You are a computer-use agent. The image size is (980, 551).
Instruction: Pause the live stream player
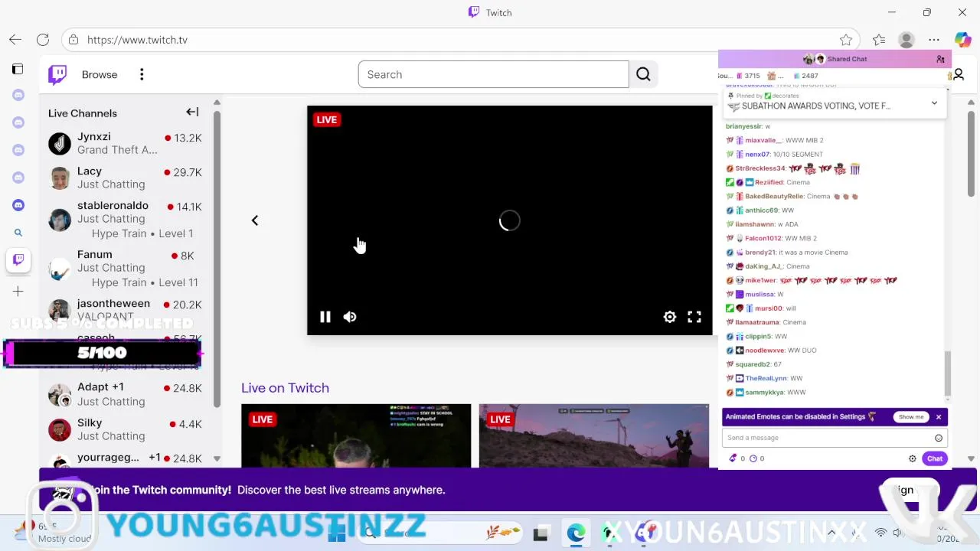tap(325, 317)
